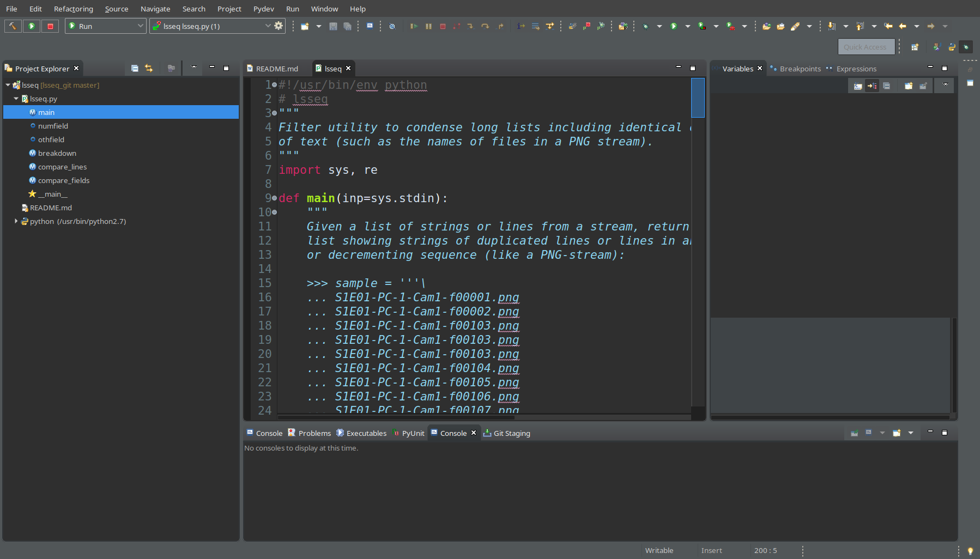Click the editor overview ruler blue marker
Image resolution: width=980 pixels, height=559 pixels.
[x=698, y=98]
